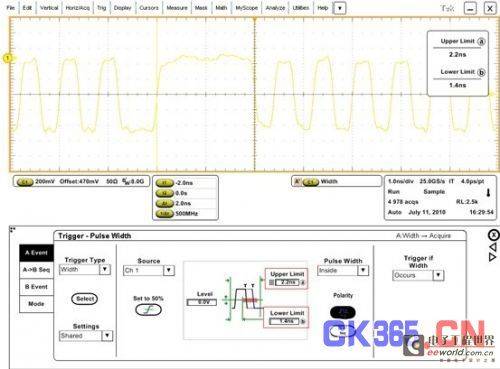Open the Trigger Type Width dropdown
The height and width of the screenshot is (369, 500).
(x=105, y=269)
